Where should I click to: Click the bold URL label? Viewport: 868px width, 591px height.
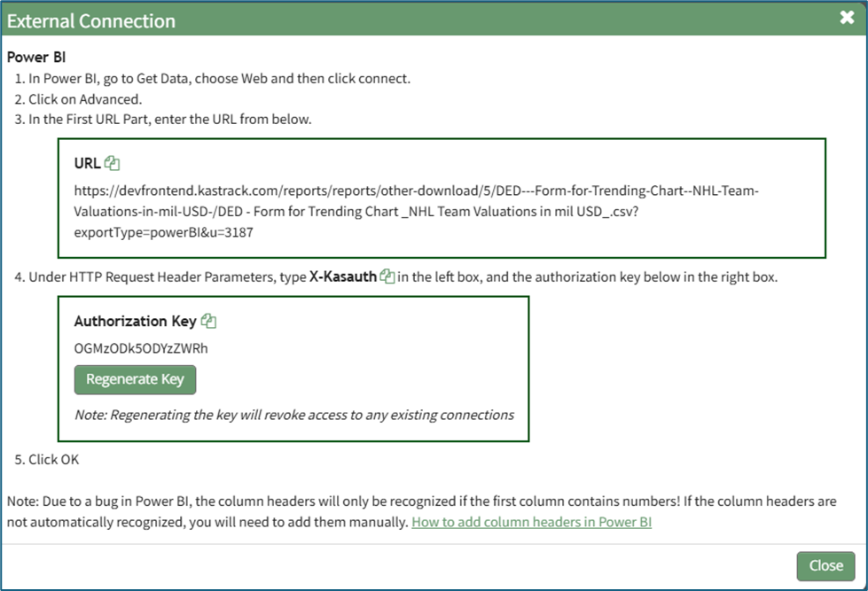point(87,163)
